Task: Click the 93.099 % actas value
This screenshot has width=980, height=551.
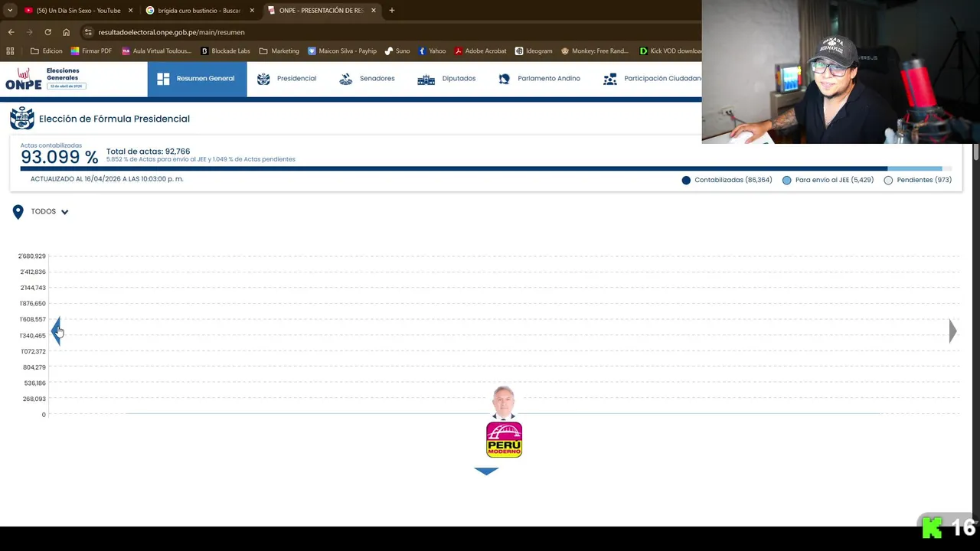Action: coord(59,157)
